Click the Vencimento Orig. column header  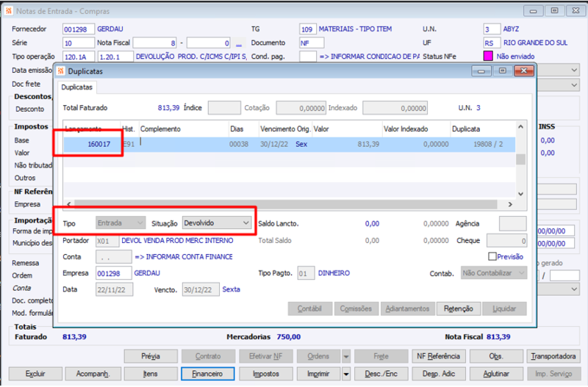[285, 129]
